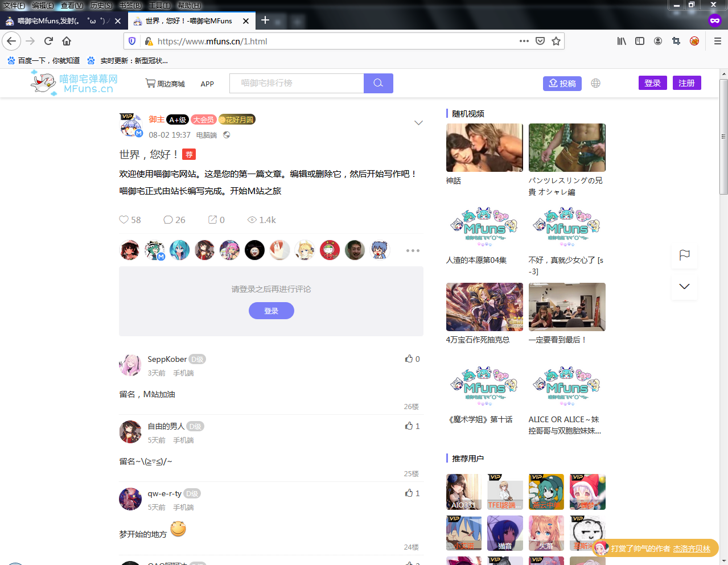Click the flag report icon on right
Image resolution: width=728 pixels, height=565 pixels.
pyautogui.click(x=684, y=255)
